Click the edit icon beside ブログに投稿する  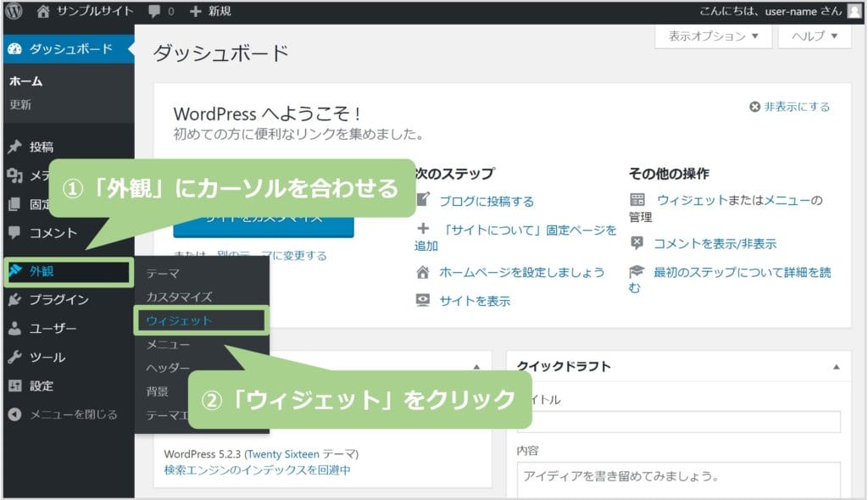coord(423,199)
